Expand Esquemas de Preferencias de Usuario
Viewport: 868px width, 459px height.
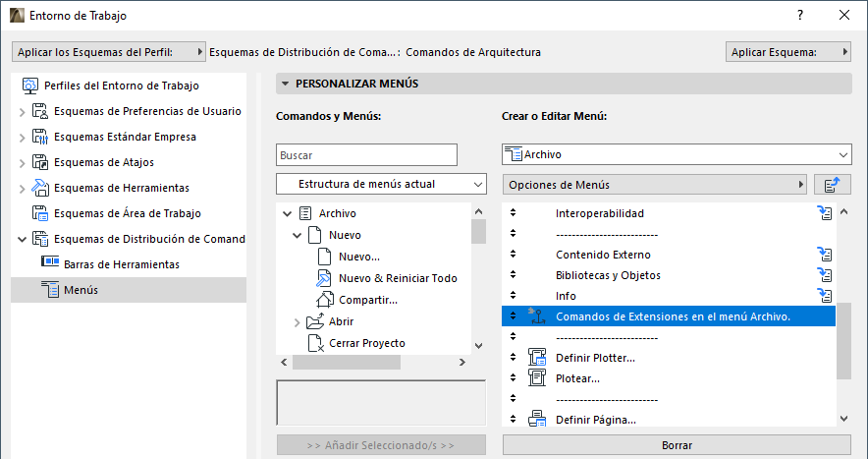[22, 111]
